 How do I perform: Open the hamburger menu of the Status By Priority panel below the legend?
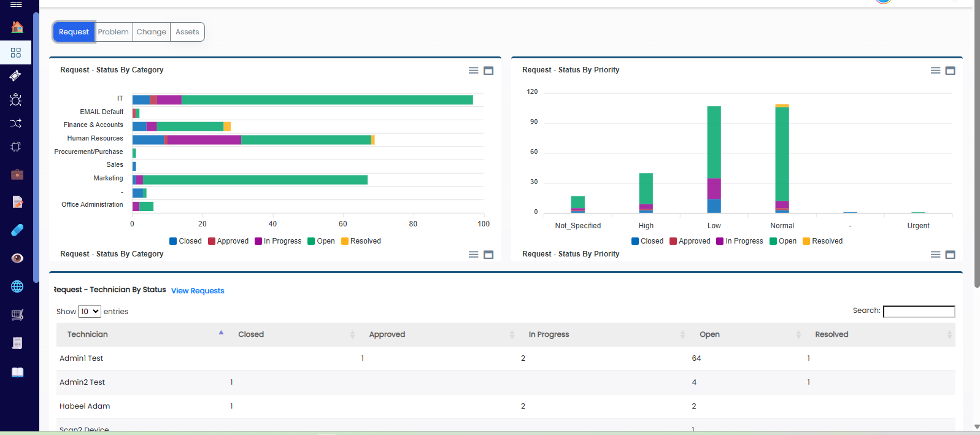pyautogui.click(x=935, y=255)
